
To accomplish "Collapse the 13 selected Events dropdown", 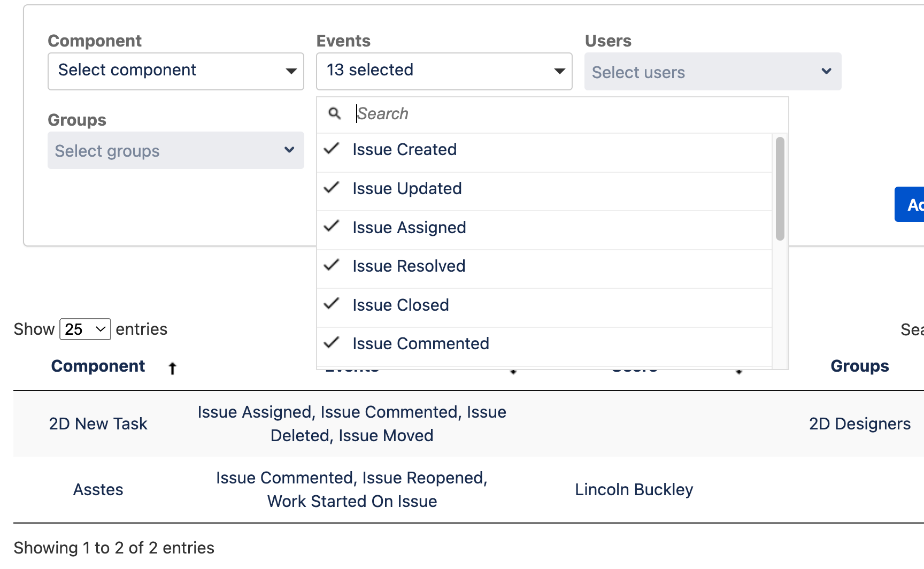I will click(x=444, y=71).
